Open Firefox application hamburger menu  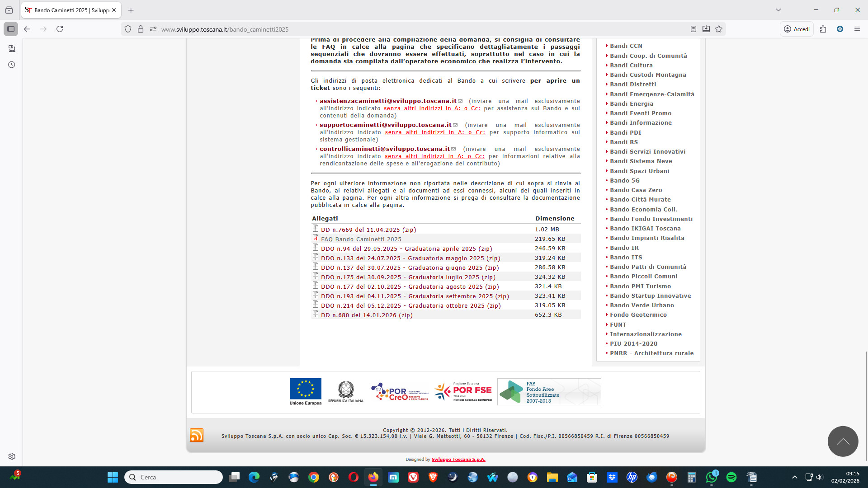pyautogui.click(x=857, y=29)
